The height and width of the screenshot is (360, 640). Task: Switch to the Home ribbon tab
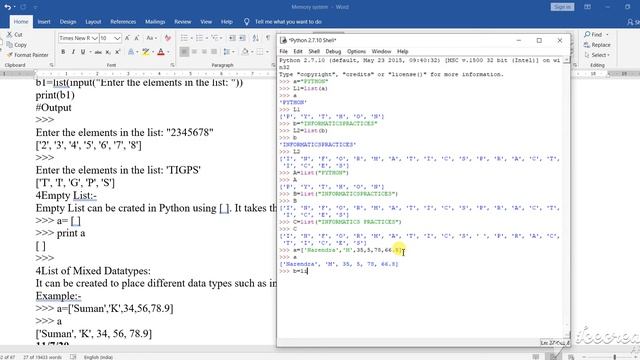coord(21,22)
